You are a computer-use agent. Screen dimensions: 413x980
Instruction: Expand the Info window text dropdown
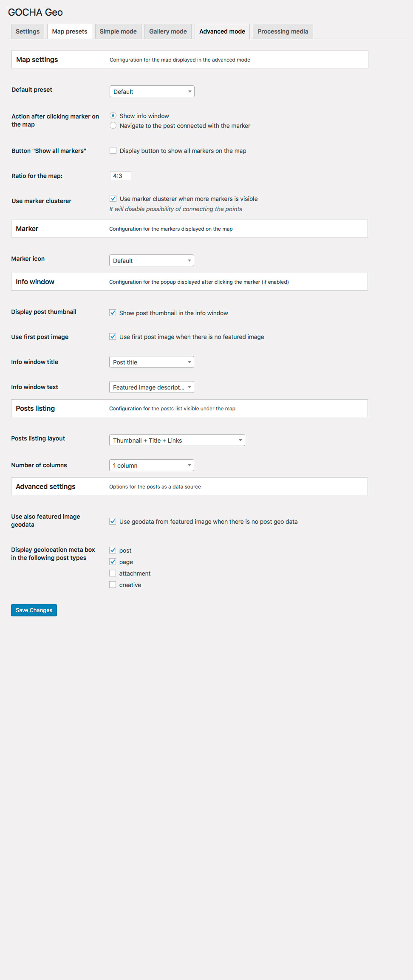pyautogui.click(x=151, y=387)
